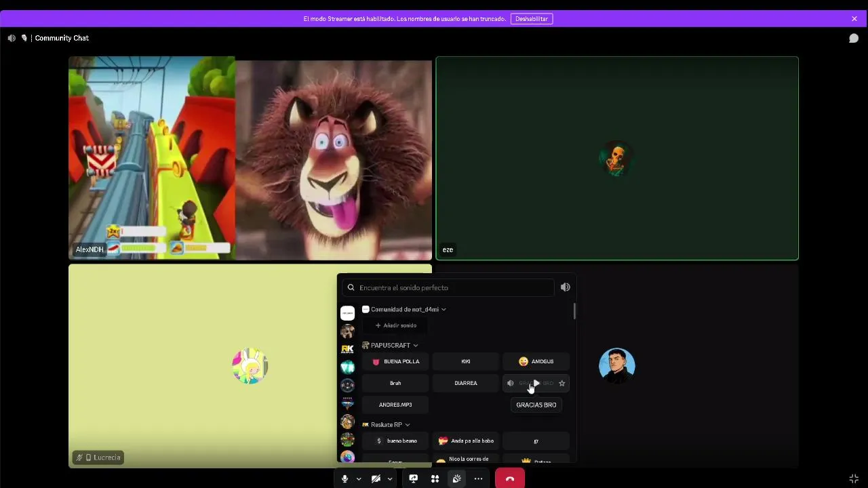Turn on the camera

pos(376,479)
